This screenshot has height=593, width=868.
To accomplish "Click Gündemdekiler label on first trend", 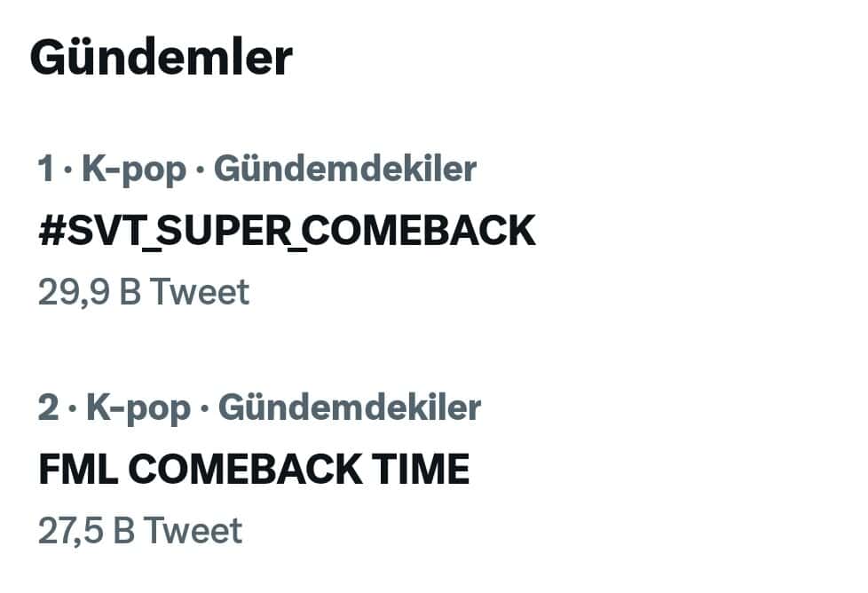I will pos(345,170).
